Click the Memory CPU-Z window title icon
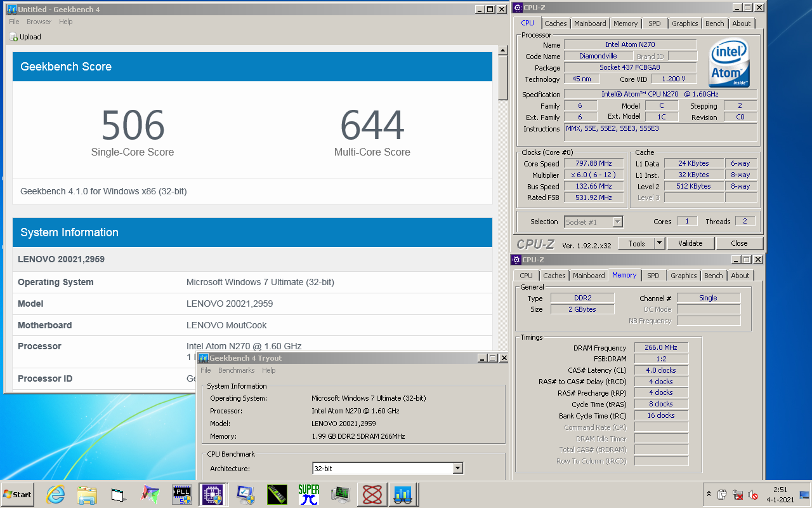Viewport: 812px width, 508px height. pyautogui.click(x=516, y=260)
